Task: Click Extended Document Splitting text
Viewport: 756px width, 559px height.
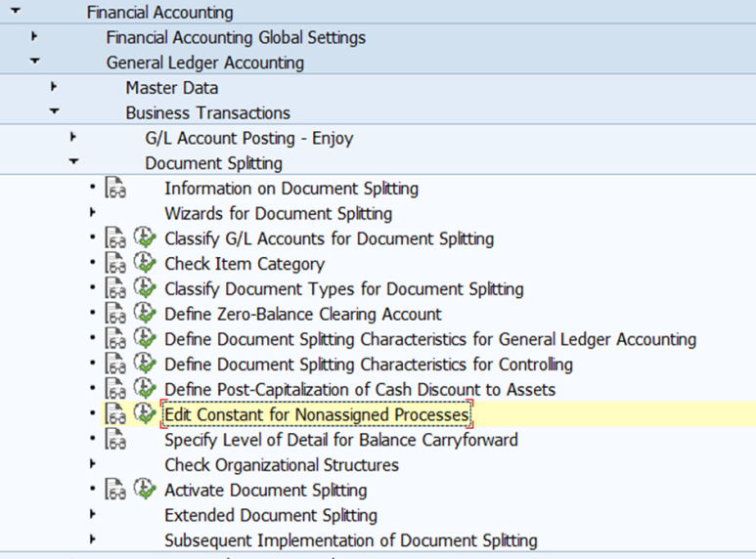Action: [x=271, y=515]
